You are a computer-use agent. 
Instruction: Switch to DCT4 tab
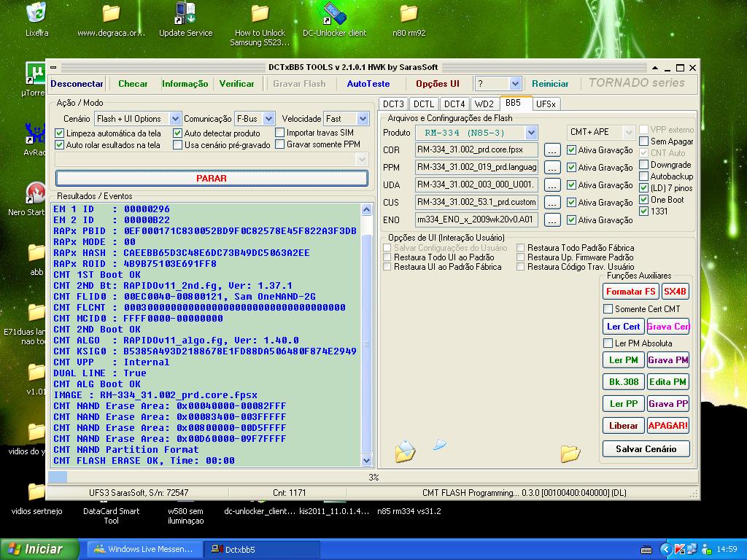coord(454,104)
